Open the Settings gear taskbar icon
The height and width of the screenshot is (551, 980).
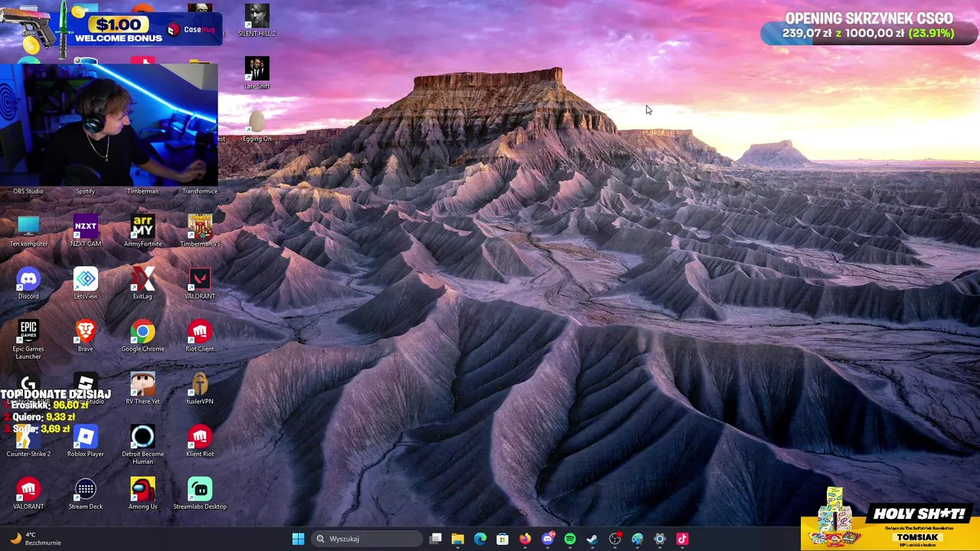point(659,539)
